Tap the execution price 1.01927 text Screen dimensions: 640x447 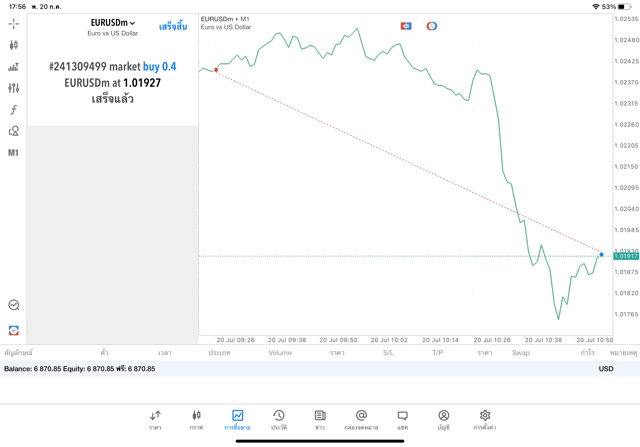pos(142,83)
